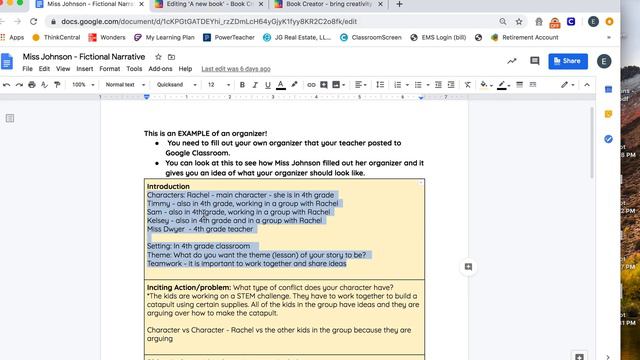This screenshot has height=360, width=640.
Task: Reload the page with refresh icon
Action: coord(33,22)
